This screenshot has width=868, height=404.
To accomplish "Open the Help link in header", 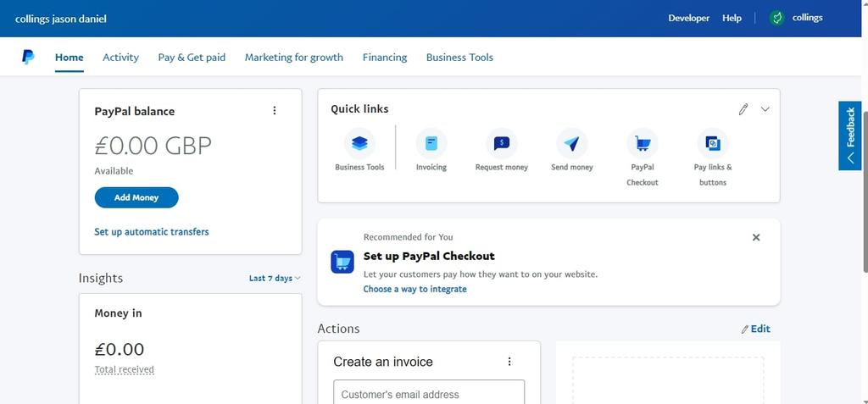I will point(732,19).
